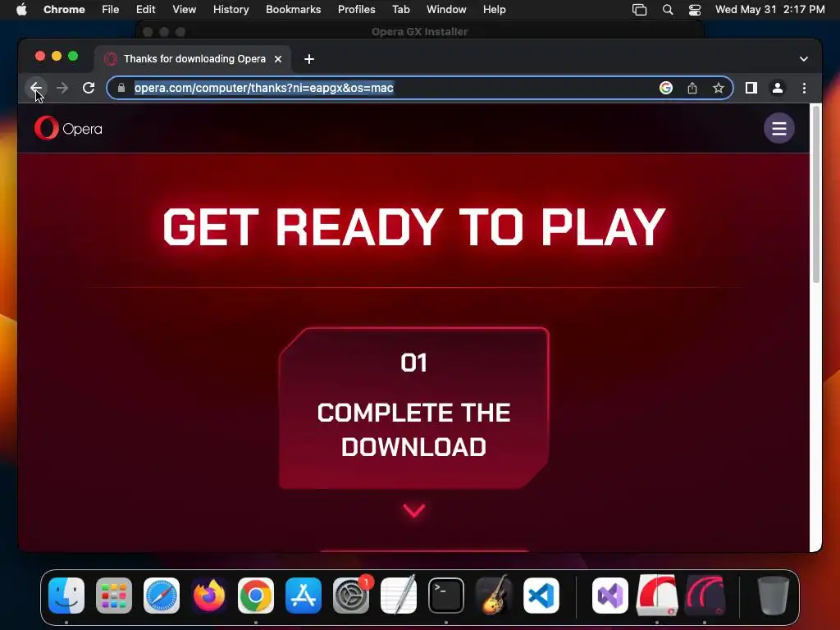Launch GarageBand from the Dock
This screenshot has width=840, height=630.
pos(493,596)
